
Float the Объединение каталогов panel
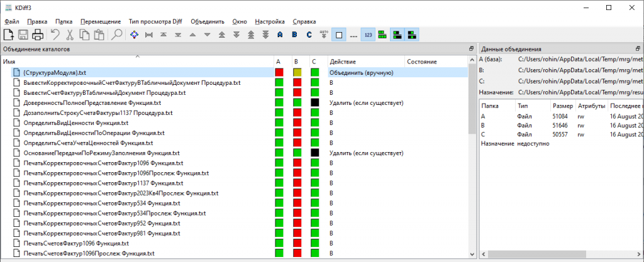(472, 49)
